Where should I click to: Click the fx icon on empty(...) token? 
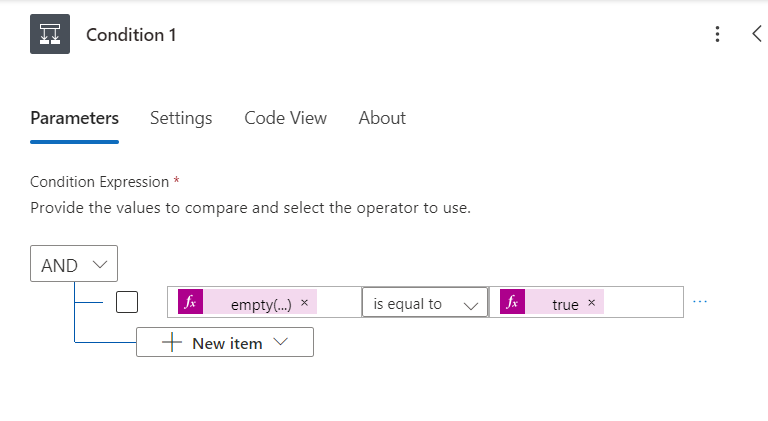[x=190, y=303]
